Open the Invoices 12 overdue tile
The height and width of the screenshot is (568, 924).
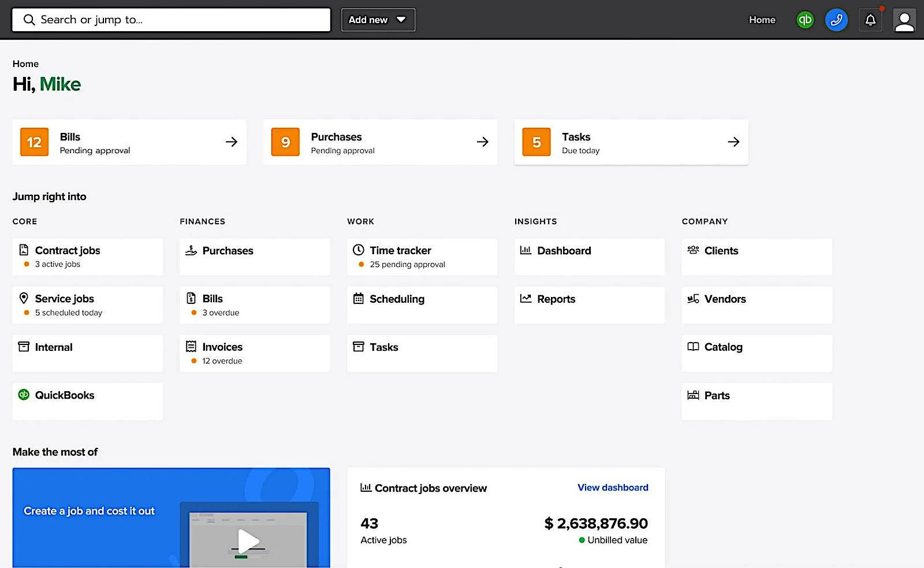255,354
